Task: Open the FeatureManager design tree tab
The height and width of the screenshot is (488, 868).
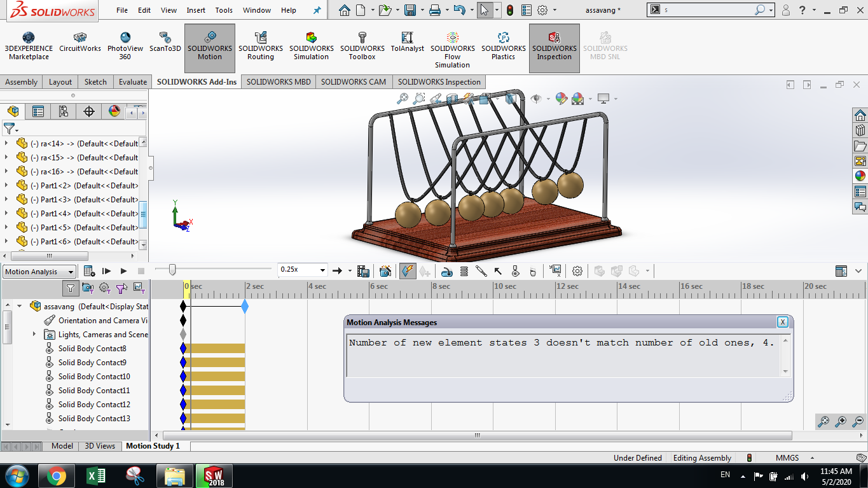Action: (13, 111)
